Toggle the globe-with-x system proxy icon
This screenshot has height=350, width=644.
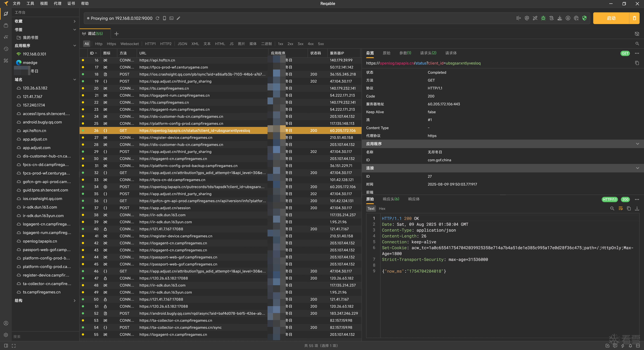pos(576,18)
